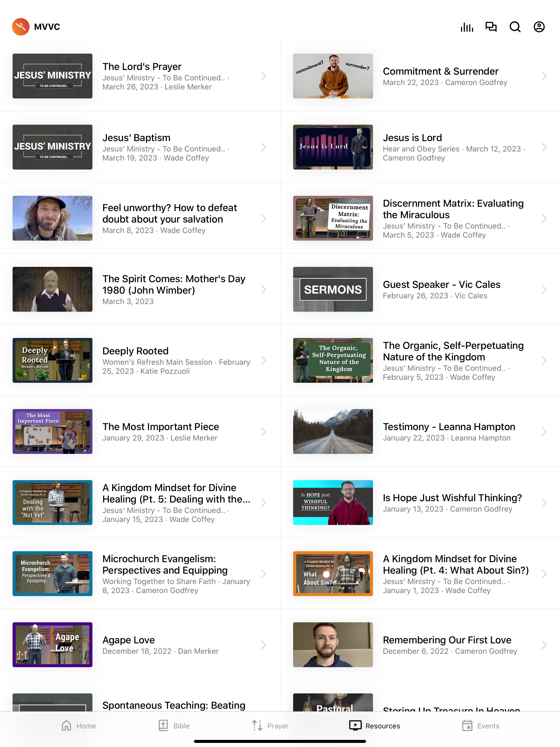Open Commitment & Surrender video thumbnail
Image resolution: width=560 pixels, height=747 pixels.
[x=333, y=76]
